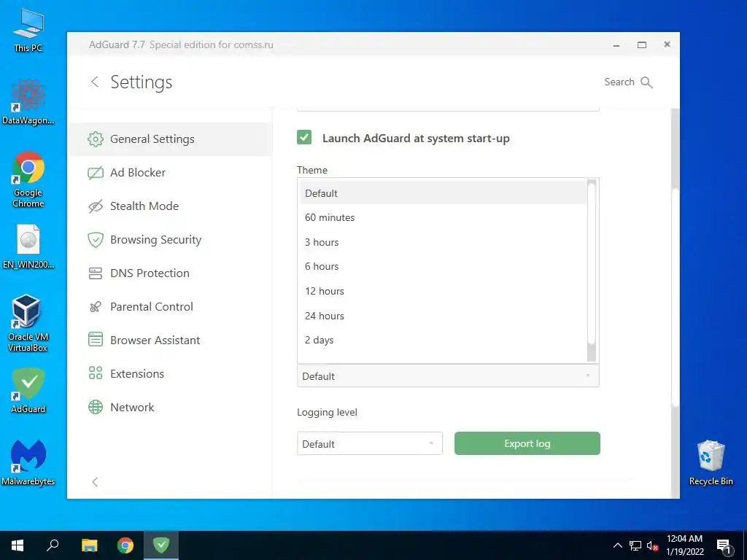Image resolution: width=747 pixels, height=560 pixels.
Task: Click the DNS Protection server icon
Action: [x=96, y=273]
